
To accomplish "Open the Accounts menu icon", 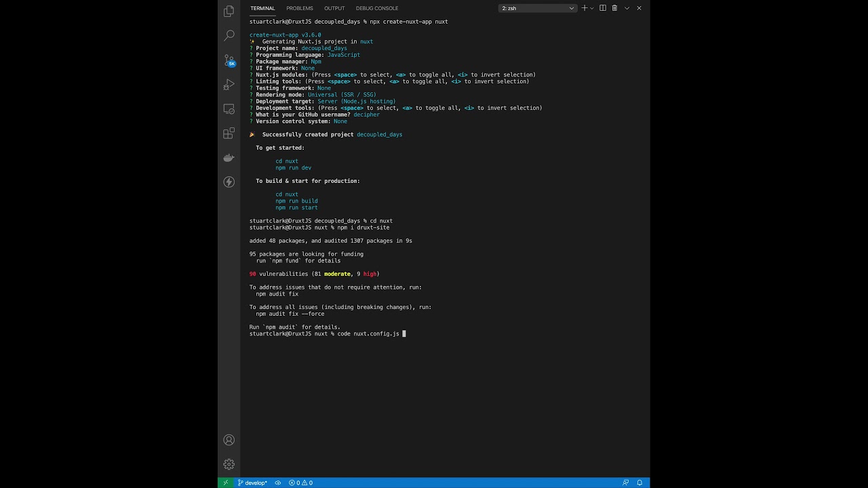I will pyautogui.click(x=229, y=440).
